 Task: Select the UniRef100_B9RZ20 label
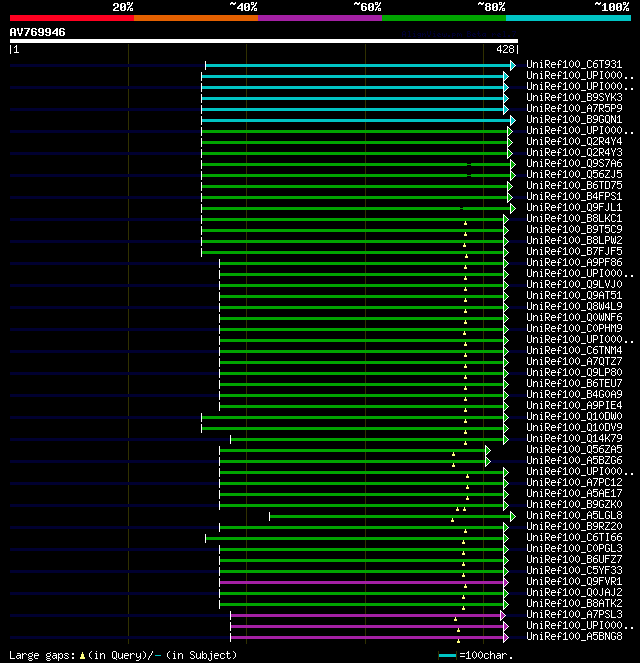[574, 526]
